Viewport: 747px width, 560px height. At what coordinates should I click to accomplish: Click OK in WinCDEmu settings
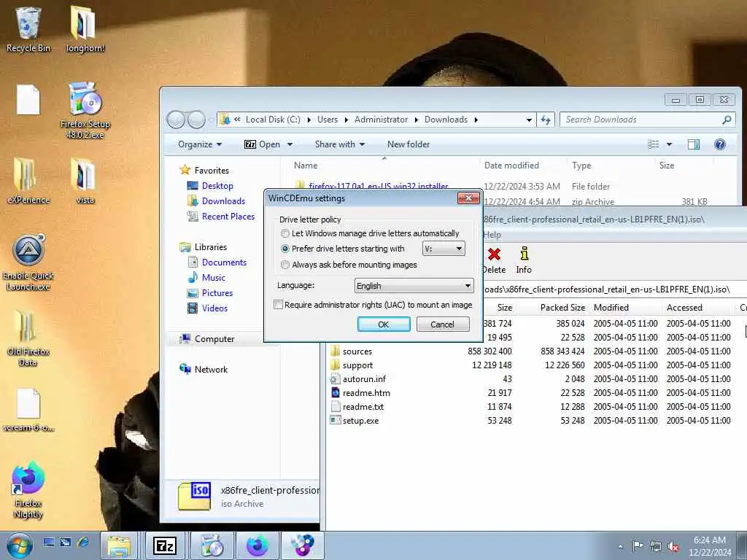pyautogui.click(x=384, y=324)
